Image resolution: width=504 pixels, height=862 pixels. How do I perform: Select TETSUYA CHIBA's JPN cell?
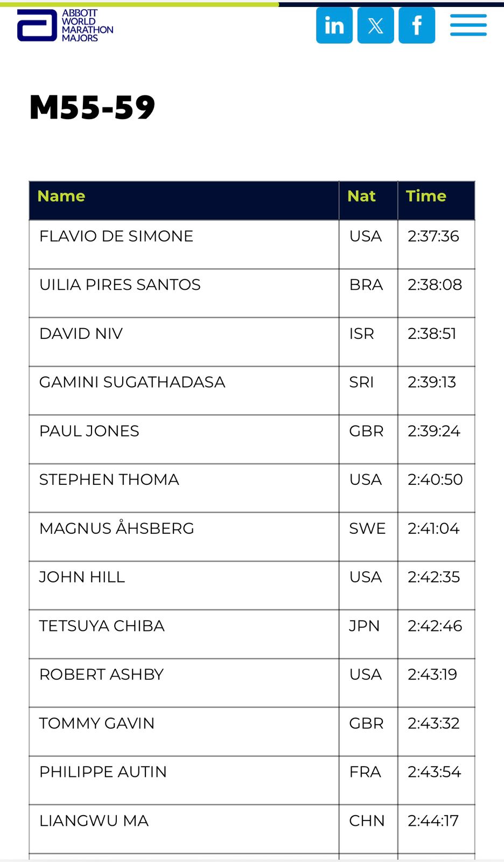coord(368,634)
